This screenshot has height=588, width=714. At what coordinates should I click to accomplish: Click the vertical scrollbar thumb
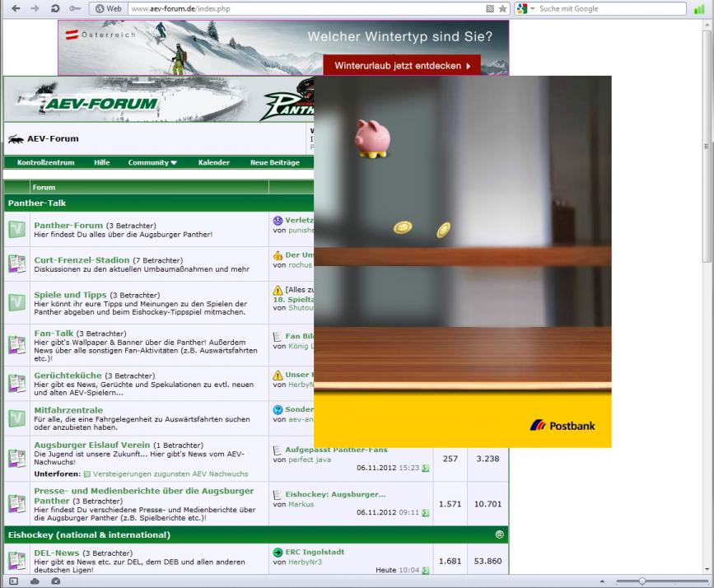coord(707,147)
